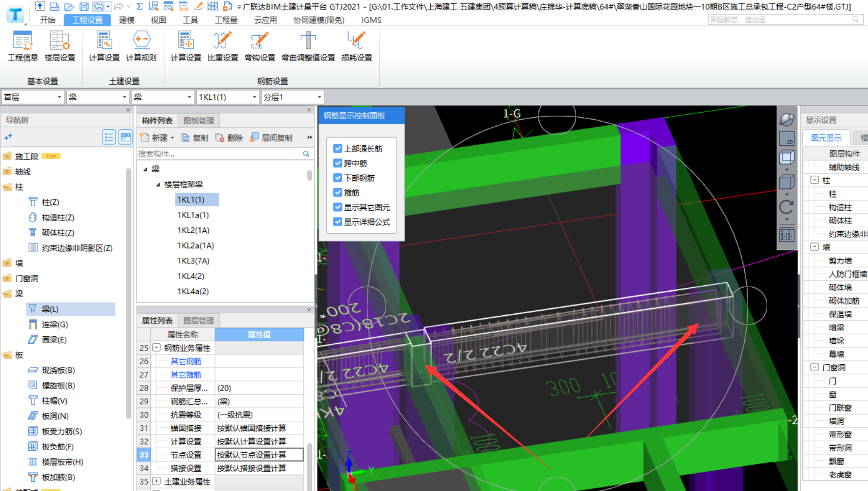Viewport: 868px width, 491px height.
Task: Select 连梁(G) in navigation tree
Action: [55, 324]
